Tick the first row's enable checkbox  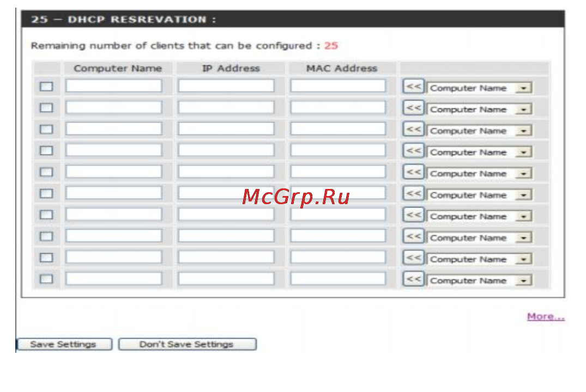point(46,87)
